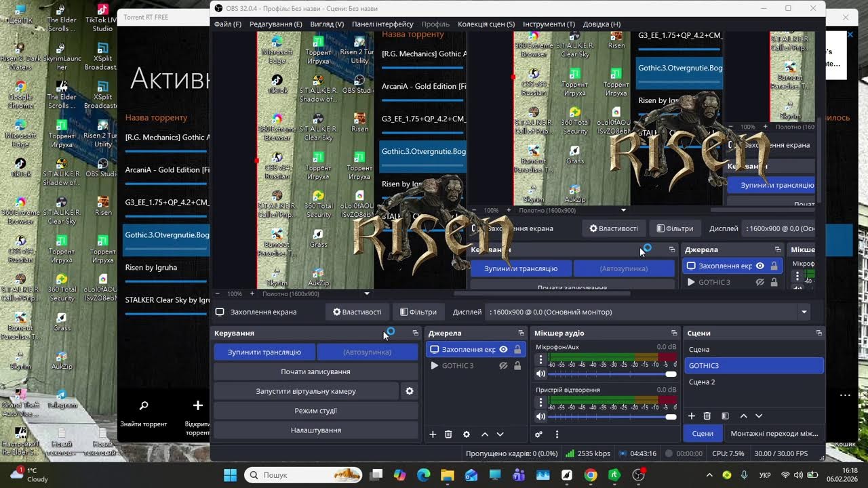Mute Пристрій відтворення audio channel
The height and width of the screenshot is (488, 868).
[540, 417]
